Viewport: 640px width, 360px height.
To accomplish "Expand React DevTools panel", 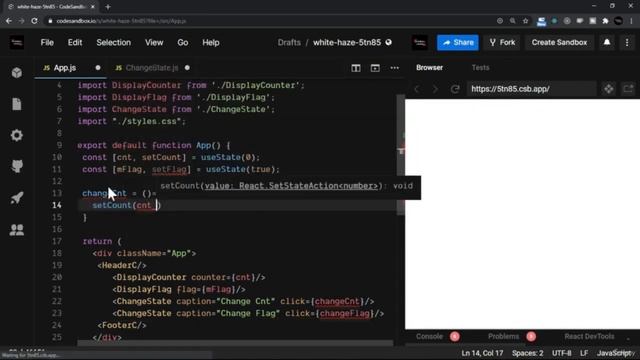I will 589,336.
